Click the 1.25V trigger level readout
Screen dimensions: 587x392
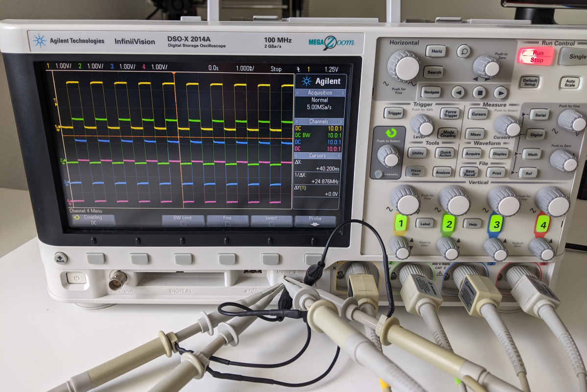coord(331,69)
